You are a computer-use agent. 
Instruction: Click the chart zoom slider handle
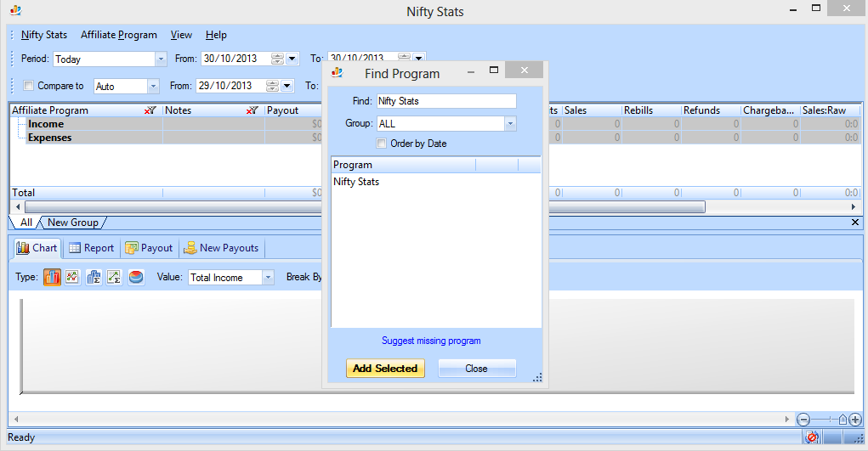tap(842, 420)
